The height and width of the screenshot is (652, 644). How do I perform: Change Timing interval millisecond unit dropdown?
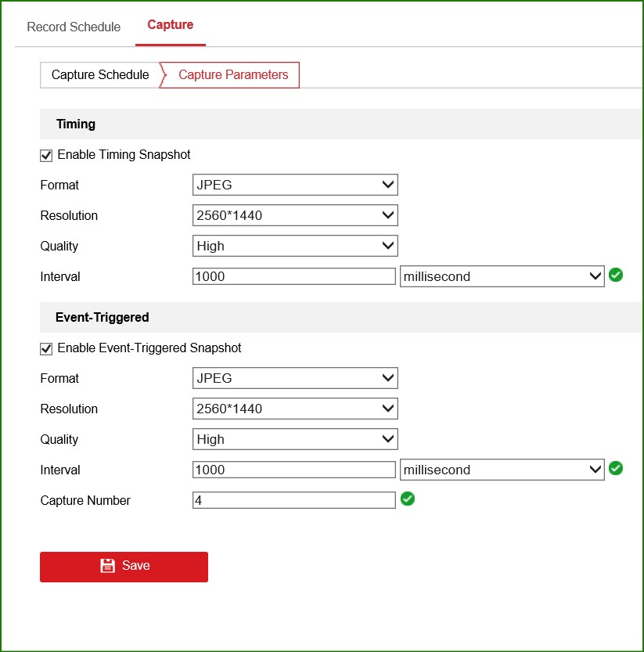click(502, 276)
